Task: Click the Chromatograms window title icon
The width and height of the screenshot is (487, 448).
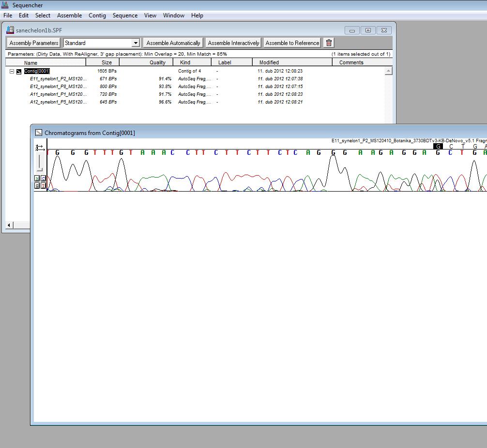Action: [39, 133]
